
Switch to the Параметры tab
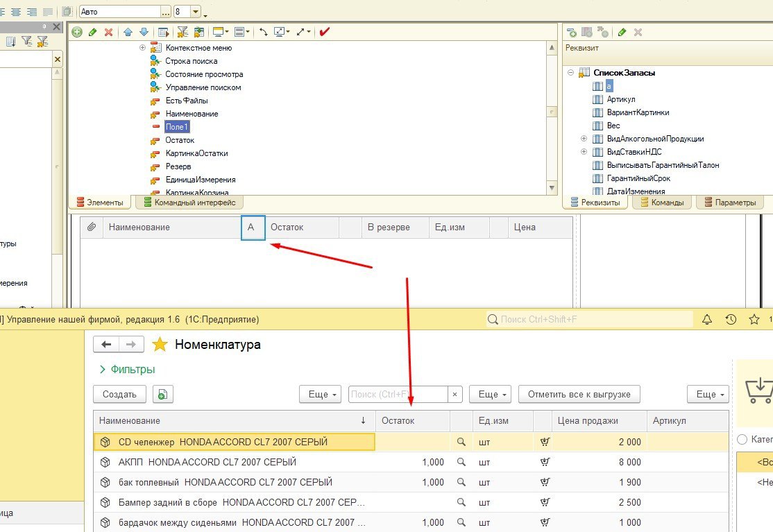(730, 203)
